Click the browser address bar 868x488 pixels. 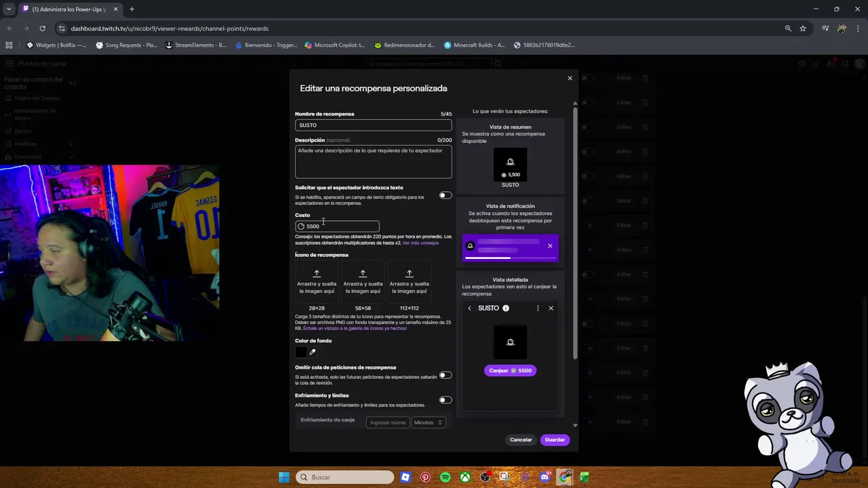[x=420, y=28]
